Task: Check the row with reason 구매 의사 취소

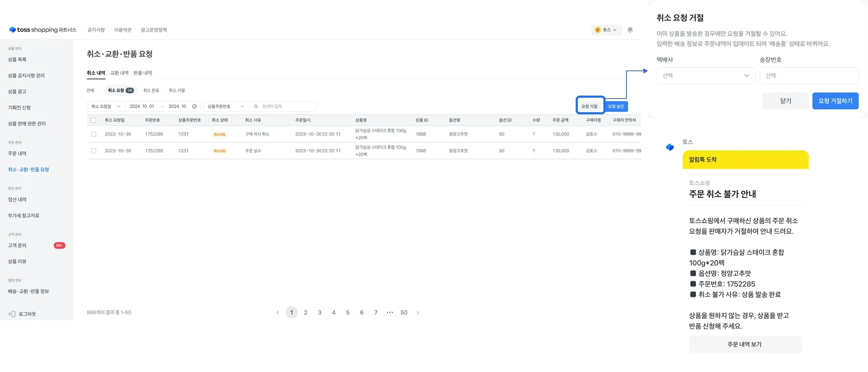Action: click(93, 134)
